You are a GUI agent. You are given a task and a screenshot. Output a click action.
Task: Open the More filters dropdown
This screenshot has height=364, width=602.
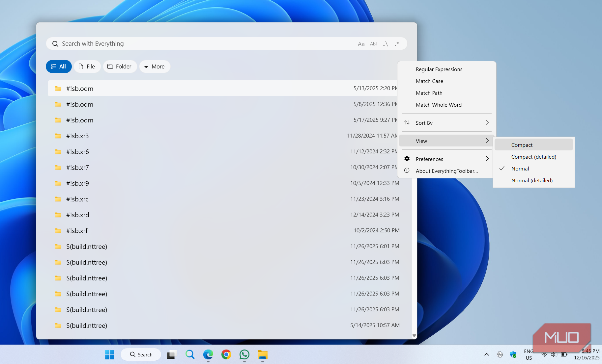(155, 66)
